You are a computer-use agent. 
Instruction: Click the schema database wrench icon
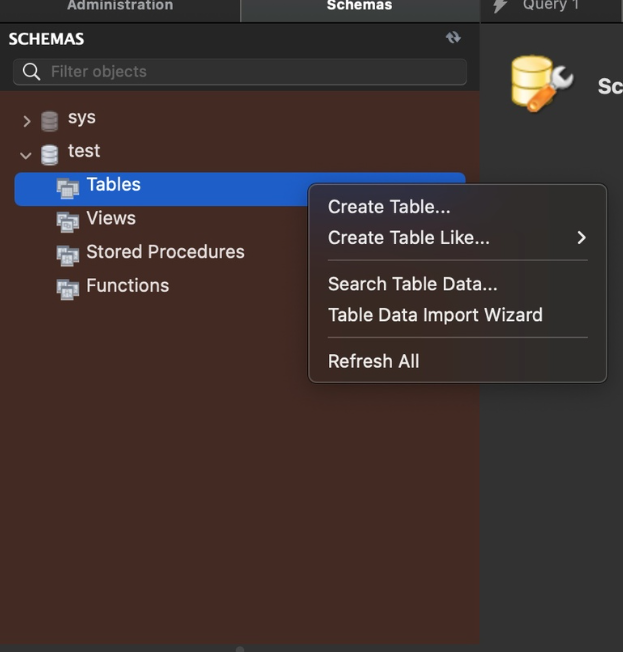541,84
